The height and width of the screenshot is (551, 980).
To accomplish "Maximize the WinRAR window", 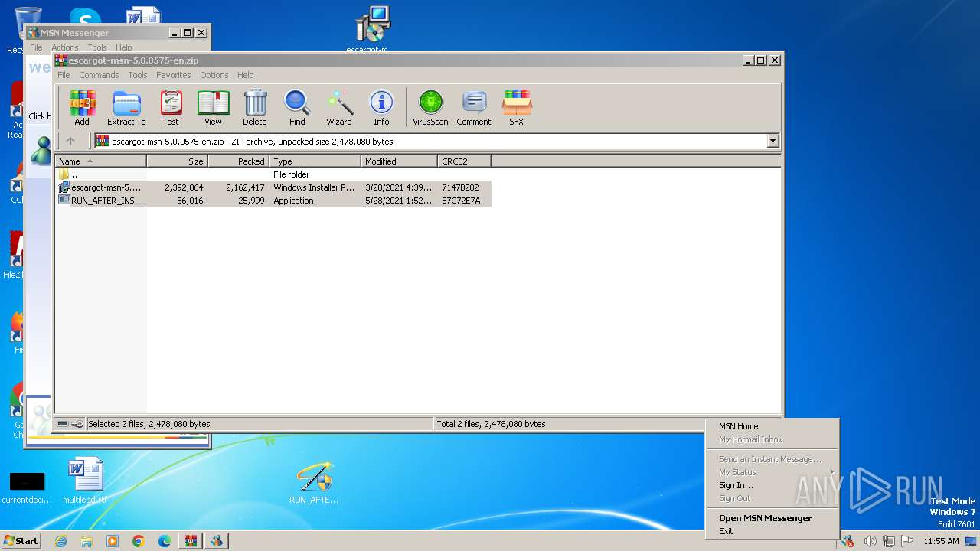I will pos(760,60).
